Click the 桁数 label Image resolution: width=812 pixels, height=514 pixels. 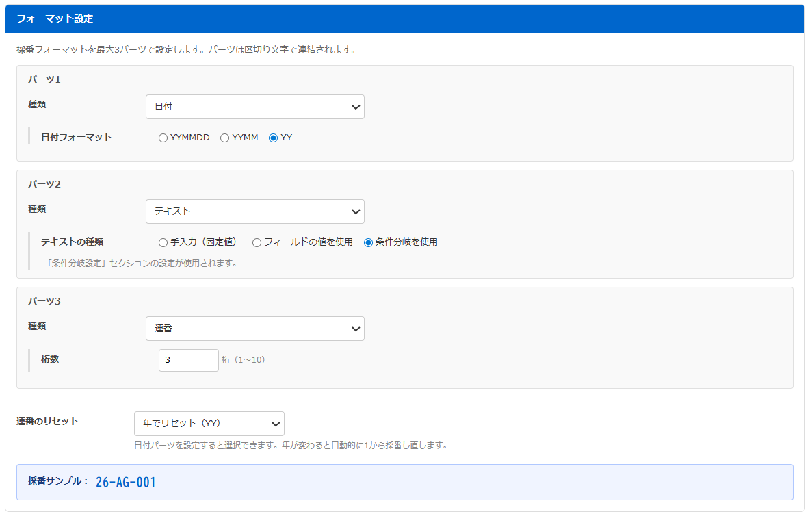[x=50, y=359]
